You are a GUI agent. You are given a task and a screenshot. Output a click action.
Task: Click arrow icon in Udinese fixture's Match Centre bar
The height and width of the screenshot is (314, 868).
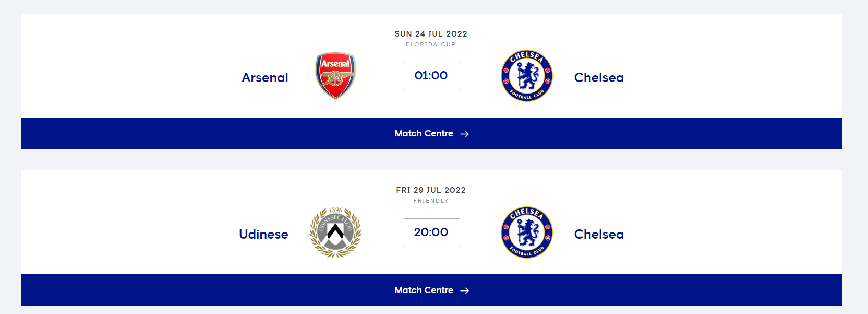[x=465, y=290]
